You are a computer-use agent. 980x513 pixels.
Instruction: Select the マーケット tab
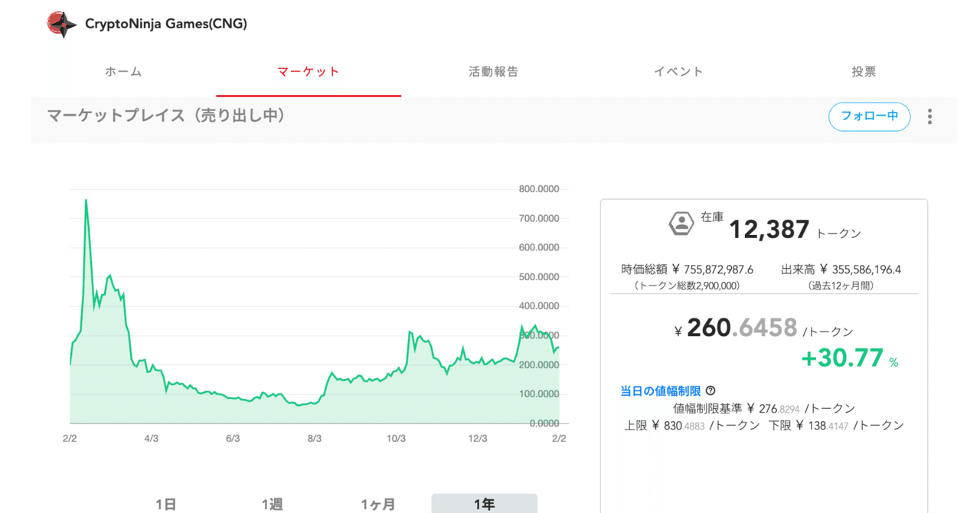pos(309,71)
